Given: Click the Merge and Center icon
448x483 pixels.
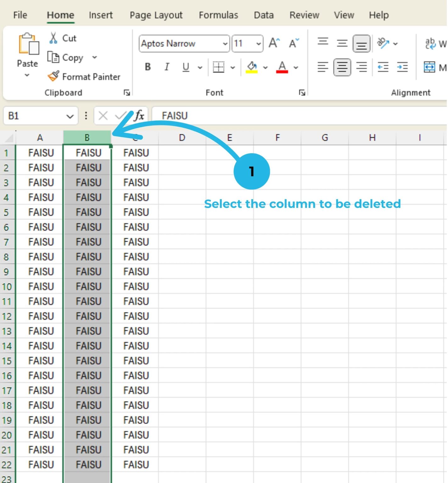Looking at the screenshot, I should click(430, 67).
